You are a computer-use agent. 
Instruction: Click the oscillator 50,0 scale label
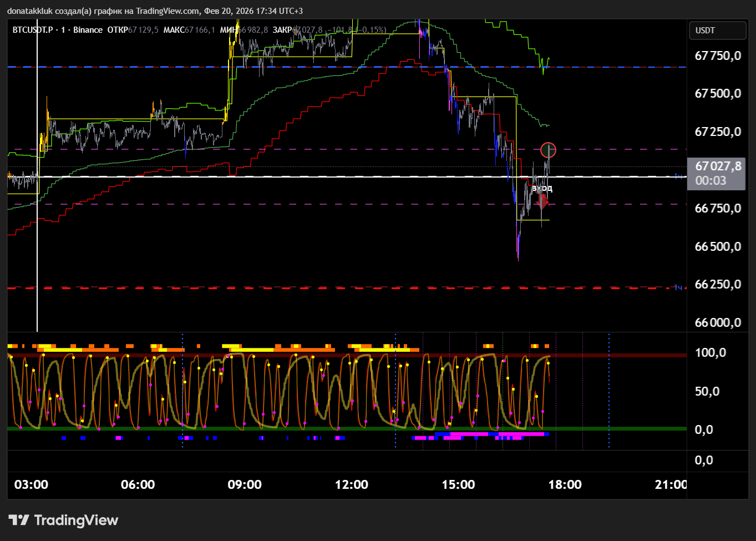(x=707, y=391)
